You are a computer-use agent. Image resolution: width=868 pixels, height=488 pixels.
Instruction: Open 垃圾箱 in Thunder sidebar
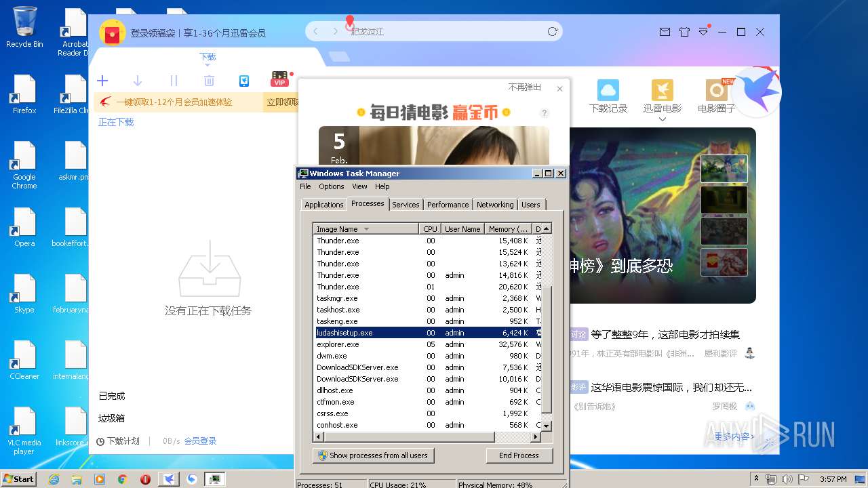112,418
